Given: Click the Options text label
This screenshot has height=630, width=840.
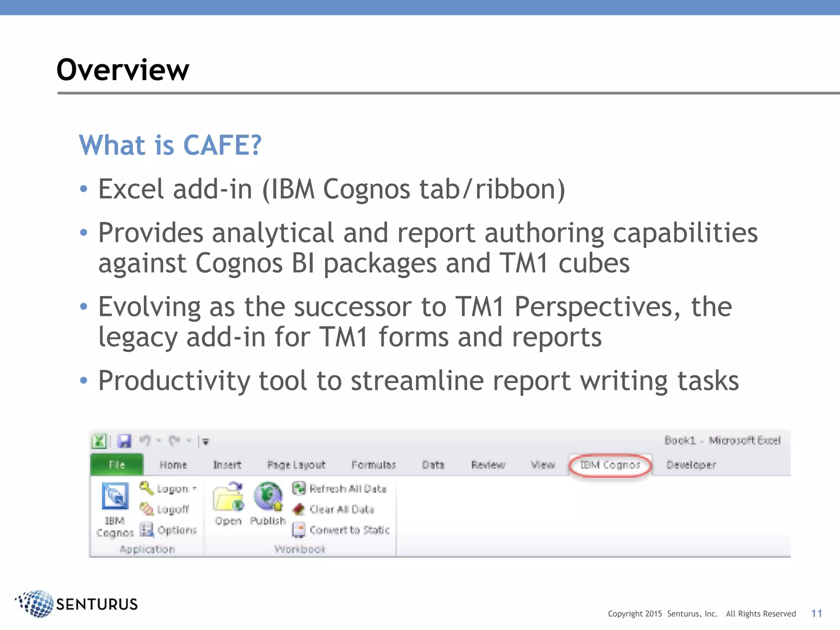Looking at the screenshot, I should tap(177, 530).
